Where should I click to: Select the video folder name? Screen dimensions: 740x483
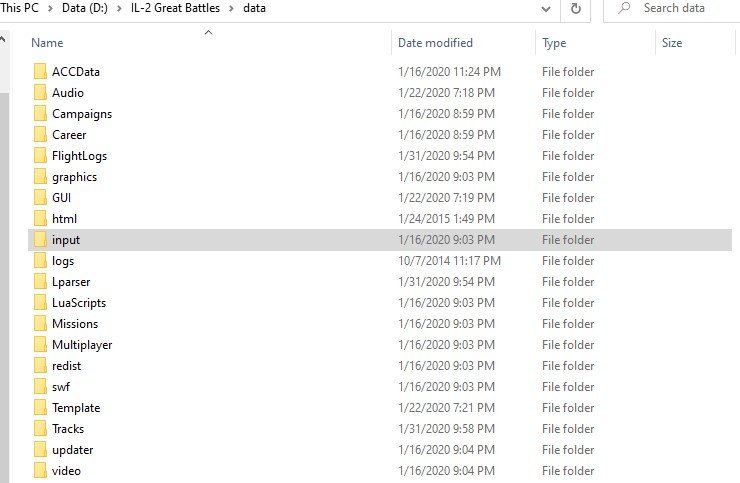point(66,471)
